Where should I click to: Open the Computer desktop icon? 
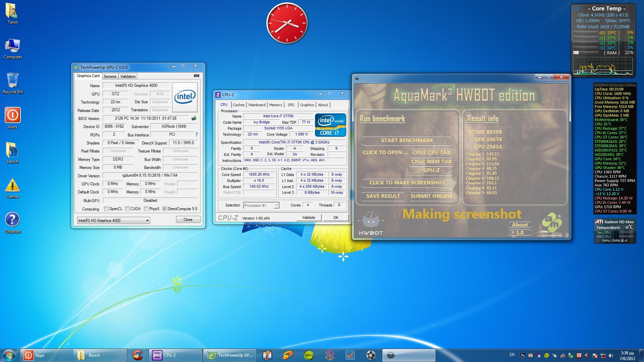12,49
